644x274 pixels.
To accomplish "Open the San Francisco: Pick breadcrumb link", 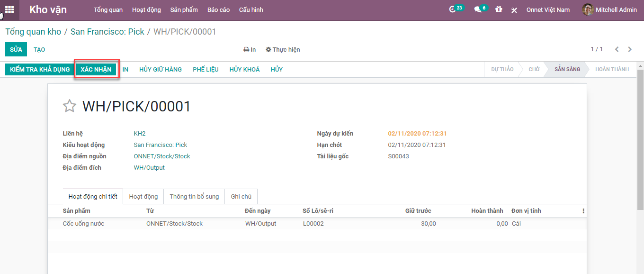I will (107, 32).
